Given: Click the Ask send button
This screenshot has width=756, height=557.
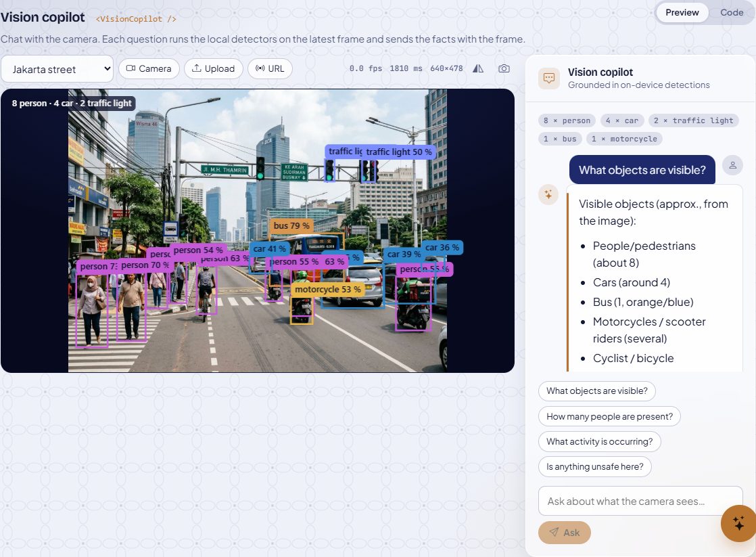Looking at the screenshot, I should [x=565, y=533].
